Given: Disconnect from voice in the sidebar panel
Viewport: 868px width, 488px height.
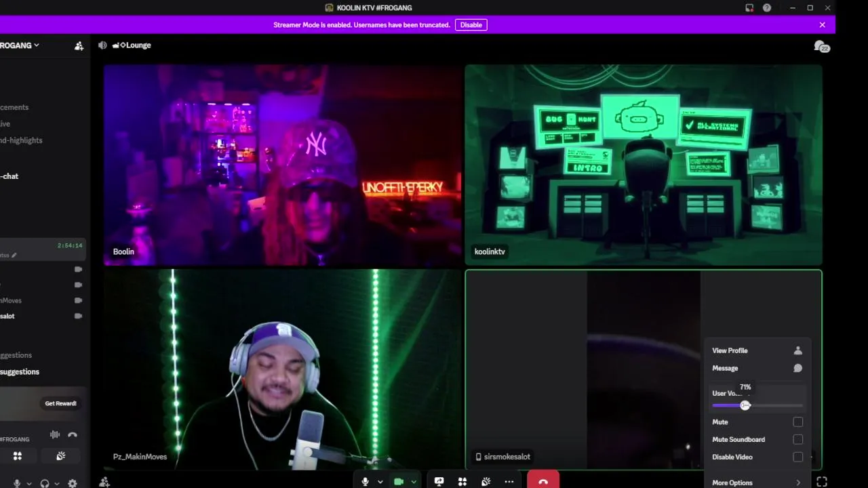Looking at the screenshot, I should coord(73,434).
